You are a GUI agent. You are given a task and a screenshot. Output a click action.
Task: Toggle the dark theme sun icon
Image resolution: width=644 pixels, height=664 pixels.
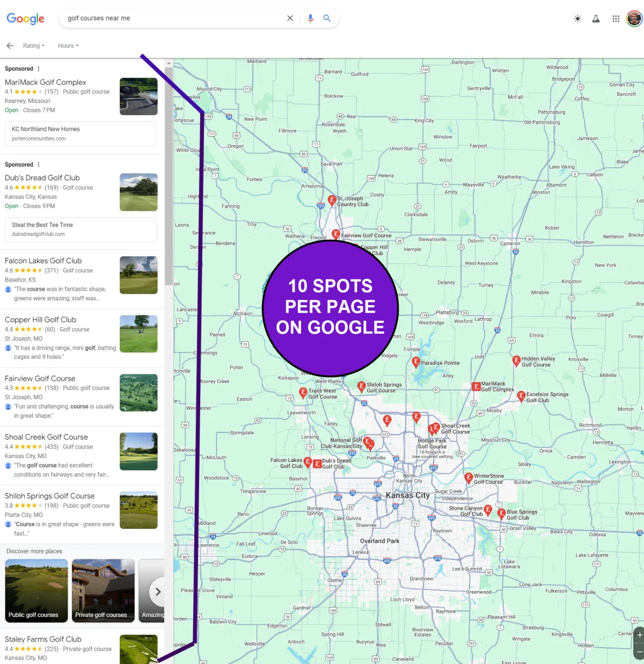[577, 19]
